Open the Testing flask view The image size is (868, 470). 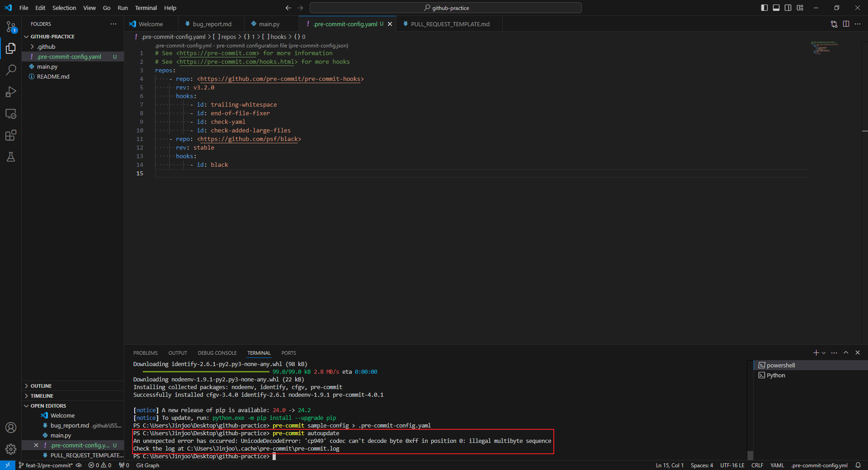click(11, 157)
